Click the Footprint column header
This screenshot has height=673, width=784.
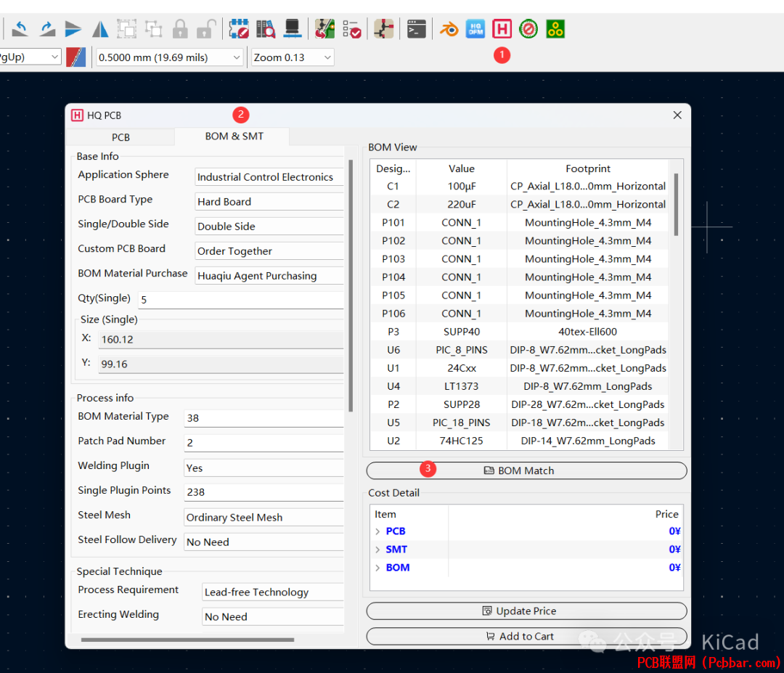click(x=587, y=168)
